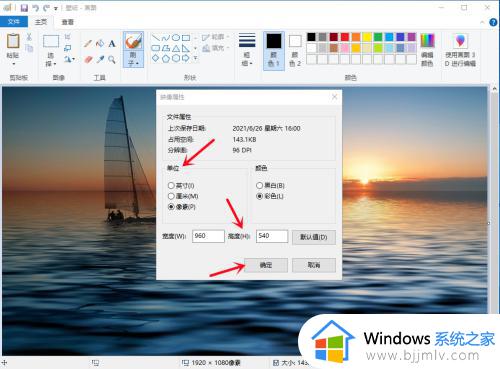Select the Color 2 button
This screenshot has width=500, height=369.
click(x=295, y=50)
